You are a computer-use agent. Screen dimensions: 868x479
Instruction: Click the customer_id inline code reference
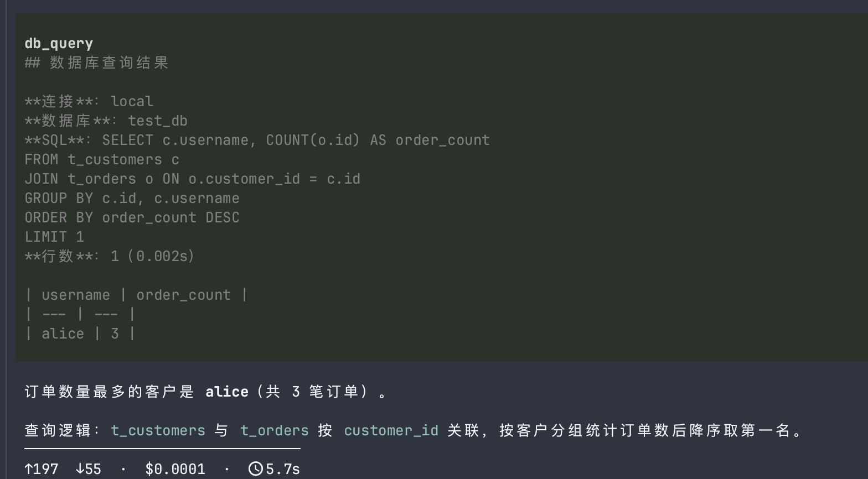pos(391,430)
